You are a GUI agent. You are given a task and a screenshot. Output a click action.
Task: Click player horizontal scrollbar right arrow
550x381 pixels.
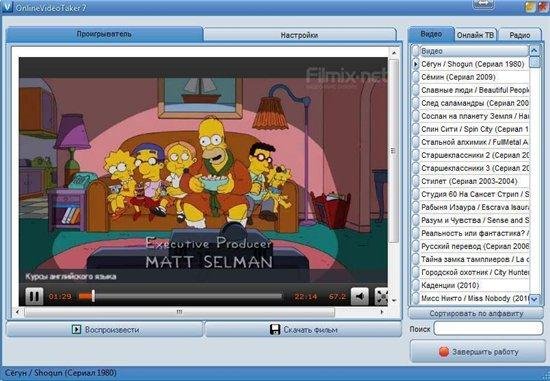click(382, 312)
